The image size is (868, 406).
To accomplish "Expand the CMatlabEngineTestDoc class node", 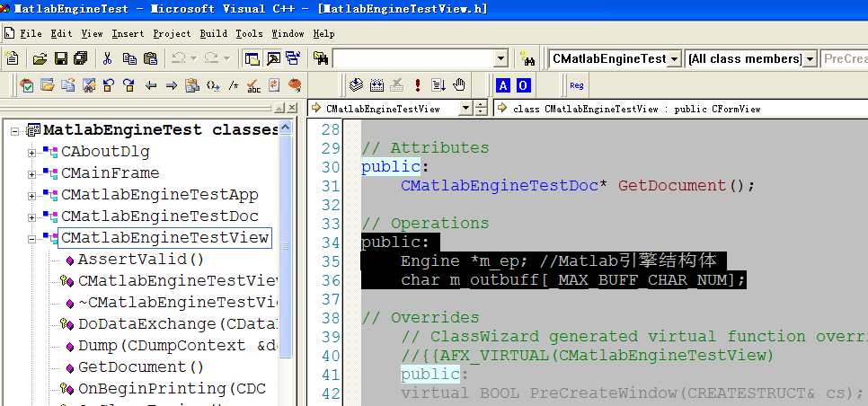I will tap(31, 217).
